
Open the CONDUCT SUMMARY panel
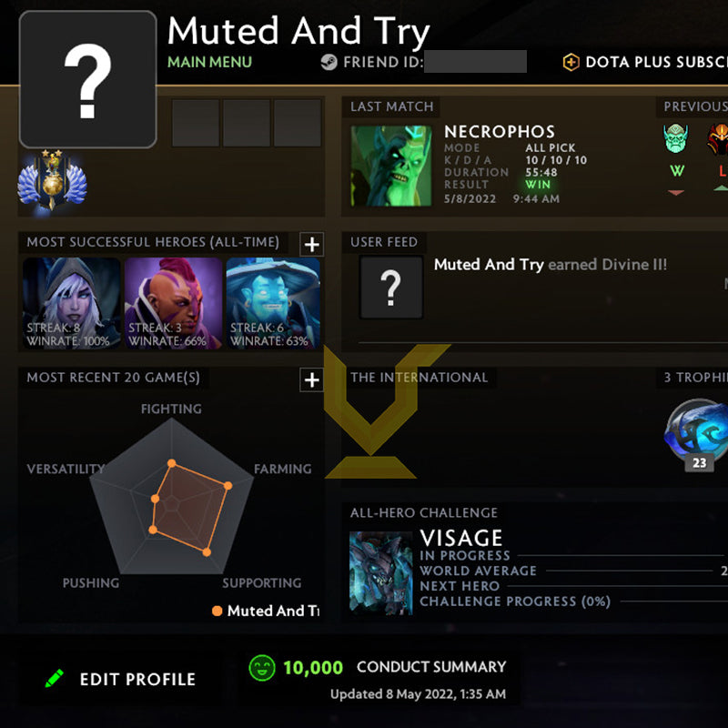click(x=431, y=667)
